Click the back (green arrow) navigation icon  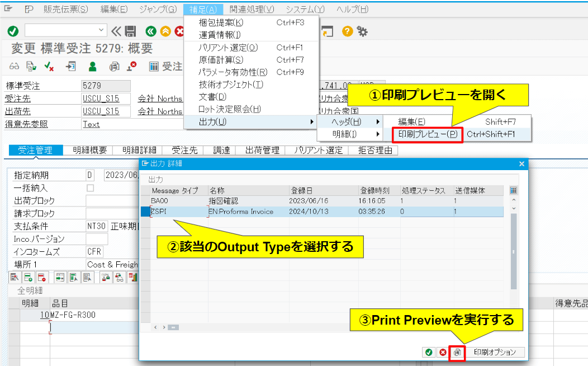[150, 31]
